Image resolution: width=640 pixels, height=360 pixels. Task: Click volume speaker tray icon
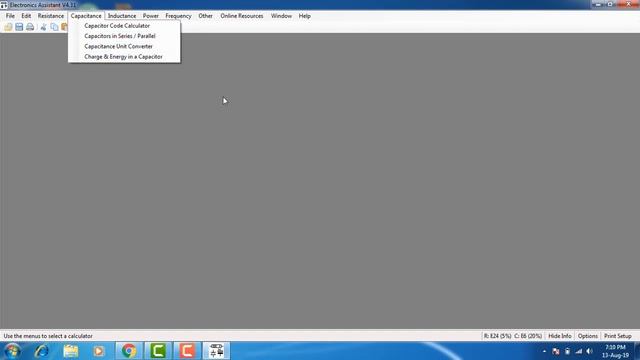coord(589,351)
